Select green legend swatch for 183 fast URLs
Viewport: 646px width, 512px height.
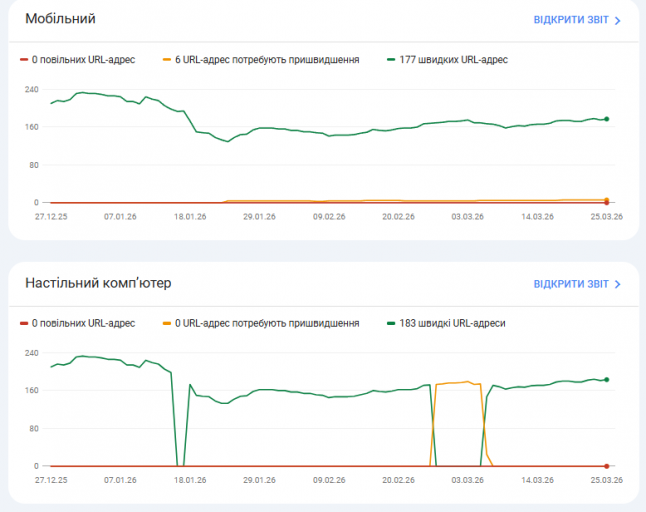391,323
